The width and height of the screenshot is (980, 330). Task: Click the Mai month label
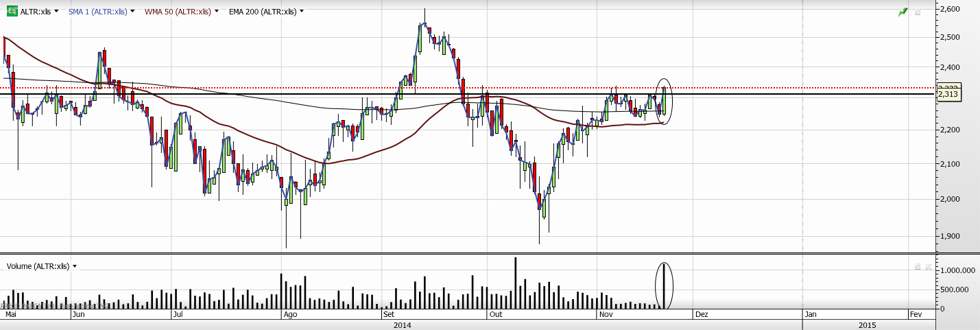pyautogui.click(x=10, y=314)
